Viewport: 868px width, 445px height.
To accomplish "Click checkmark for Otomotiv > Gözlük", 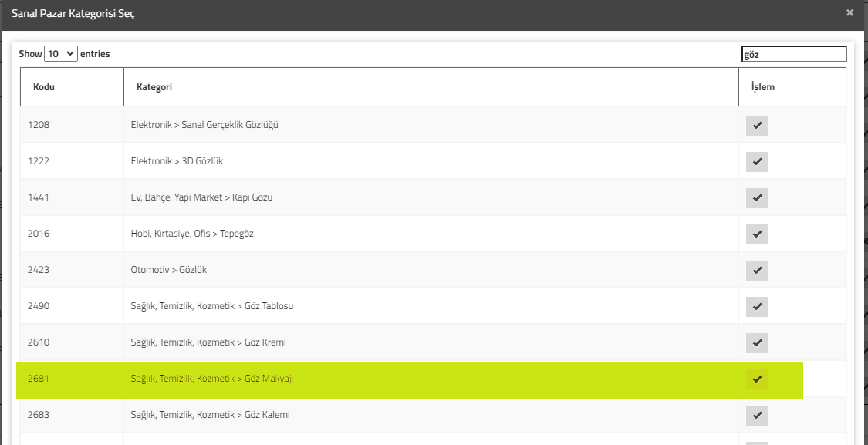I will pos(757,271).
